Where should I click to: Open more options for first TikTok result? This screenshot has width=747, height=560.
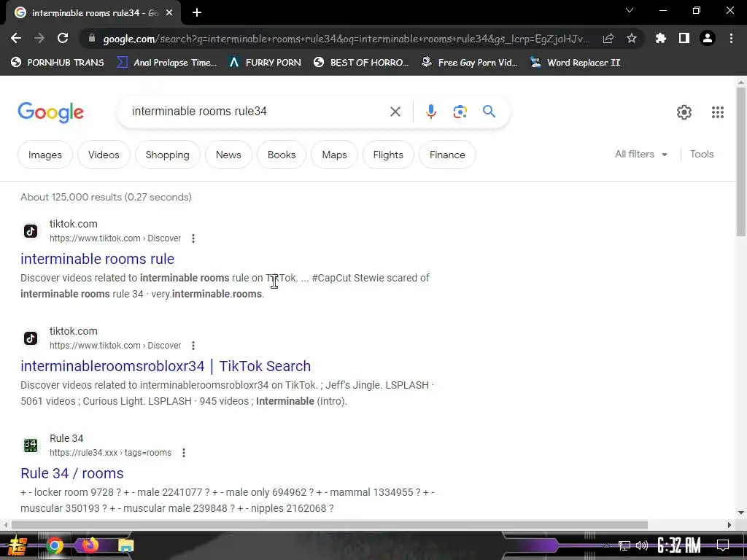[x=193, y=238]
